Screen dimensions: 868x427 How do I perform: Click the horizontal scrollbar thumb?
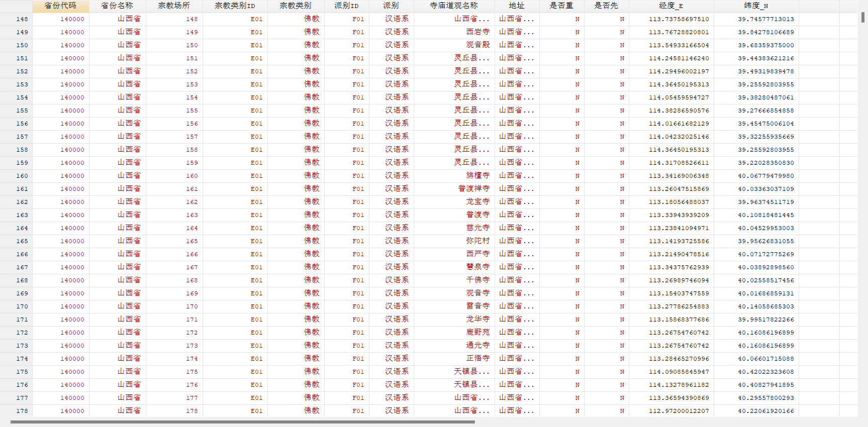click(243, 422)
